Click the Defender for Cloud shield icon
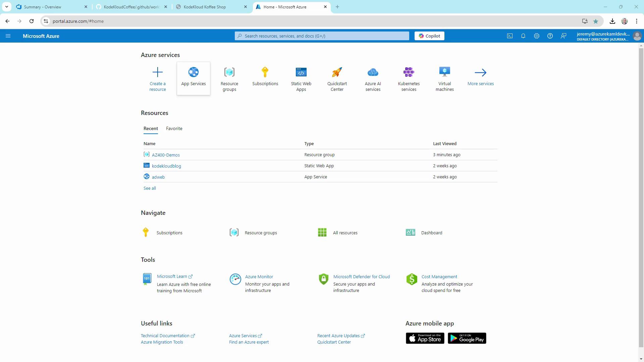Screen dimensions: 644x362 (x=323, y=279)
